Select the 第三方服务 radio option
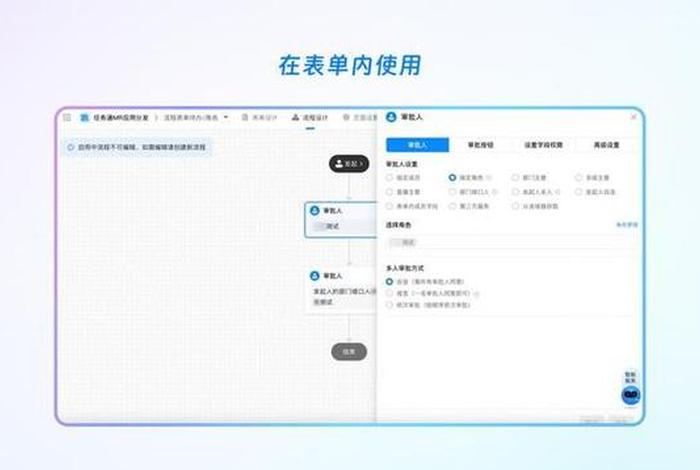 coord(452,206)
